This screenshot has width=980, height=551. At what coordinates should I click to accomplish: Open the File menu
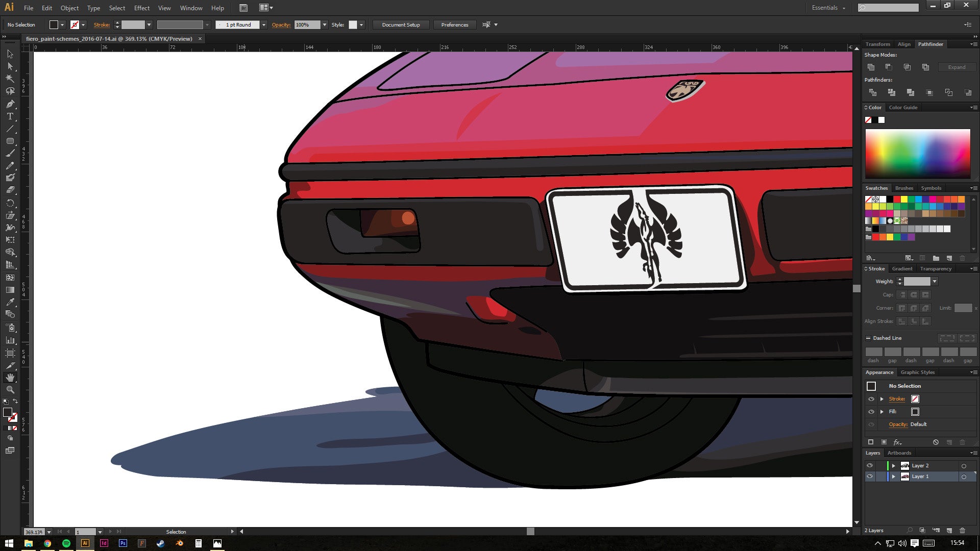pyautogui.click(x=29, y=8)
